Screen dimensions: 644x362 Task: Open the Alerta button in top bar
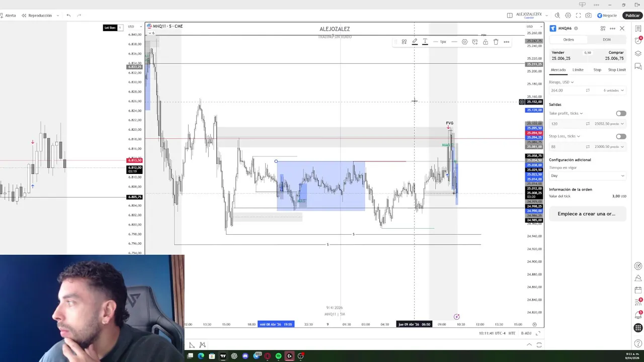click(8, 16)
